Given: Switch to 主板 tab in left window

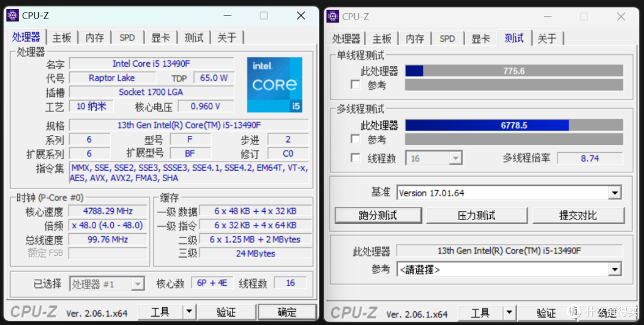Looking at the screenshot, I should pos(61,38).
